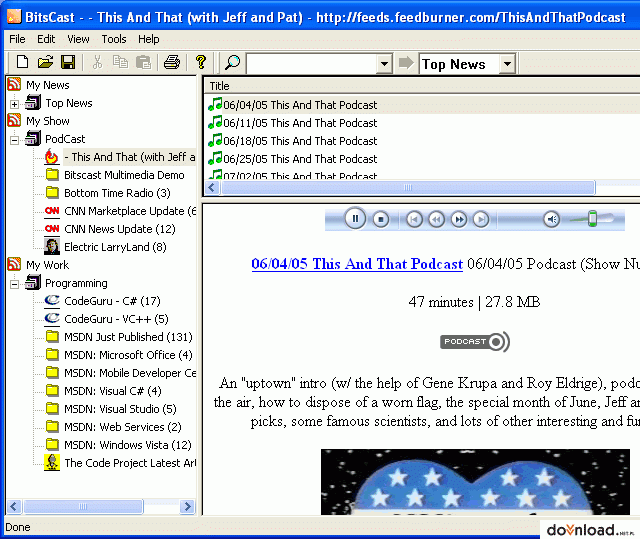
Task: Click the Paste clipboard icon
Action: 143,62
